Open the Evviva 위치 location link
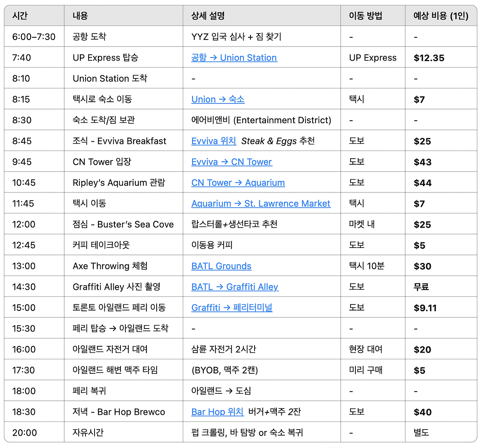 click(214, 141)
